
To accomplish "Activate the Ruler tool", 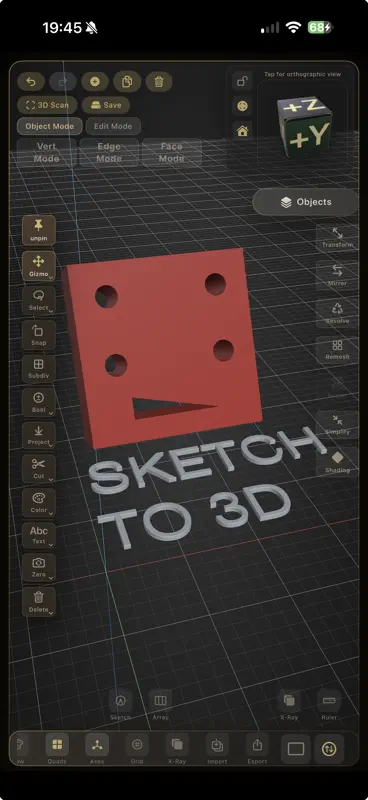I will 329,706.
